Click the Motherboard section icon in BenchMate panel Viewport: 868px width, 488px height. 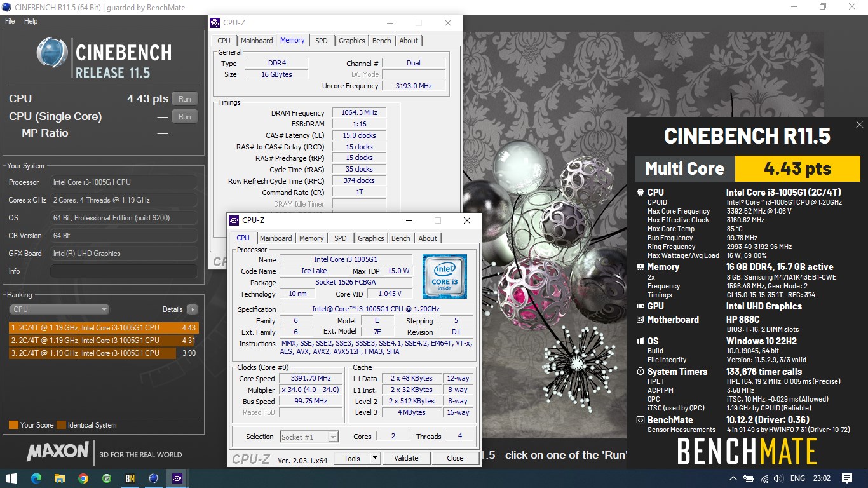click(640, 320)
